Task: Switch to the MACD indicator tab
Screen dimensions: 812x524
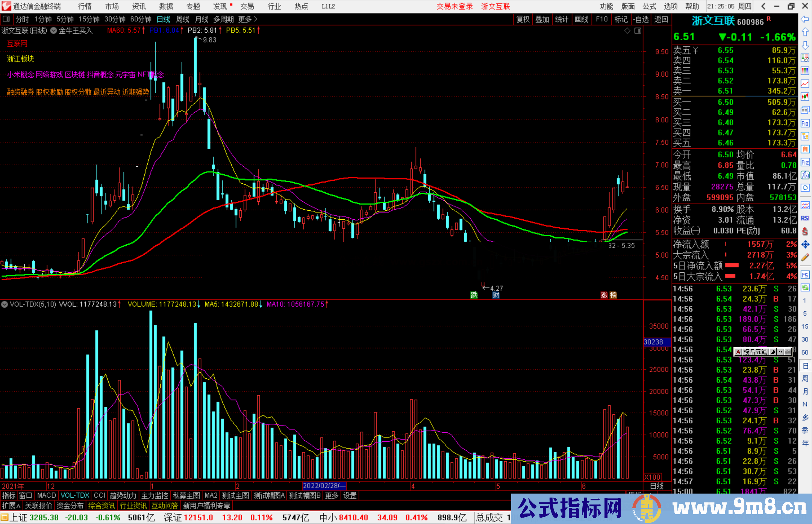Action: click(x=47, y=495)
